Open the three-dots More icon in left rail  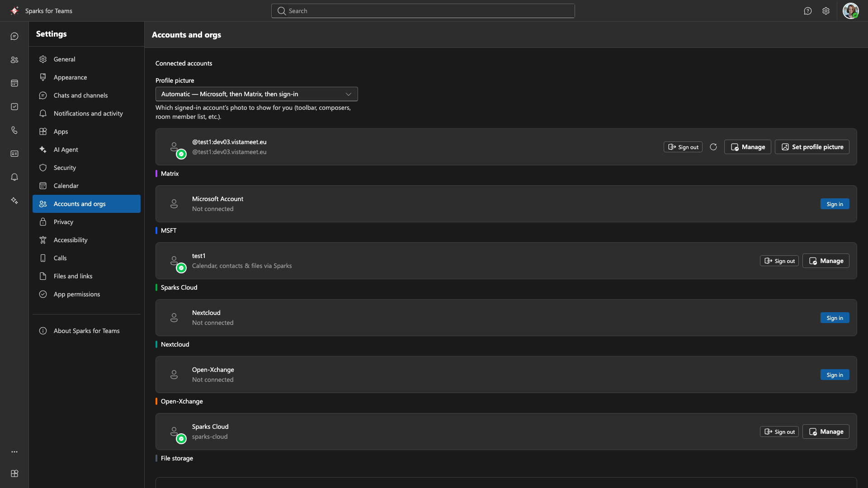pos(14,452)
